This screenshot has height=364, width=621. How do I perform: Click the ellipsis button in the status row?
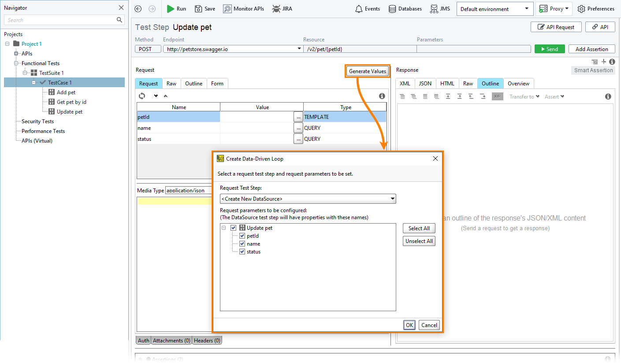(x=298, y=139)
